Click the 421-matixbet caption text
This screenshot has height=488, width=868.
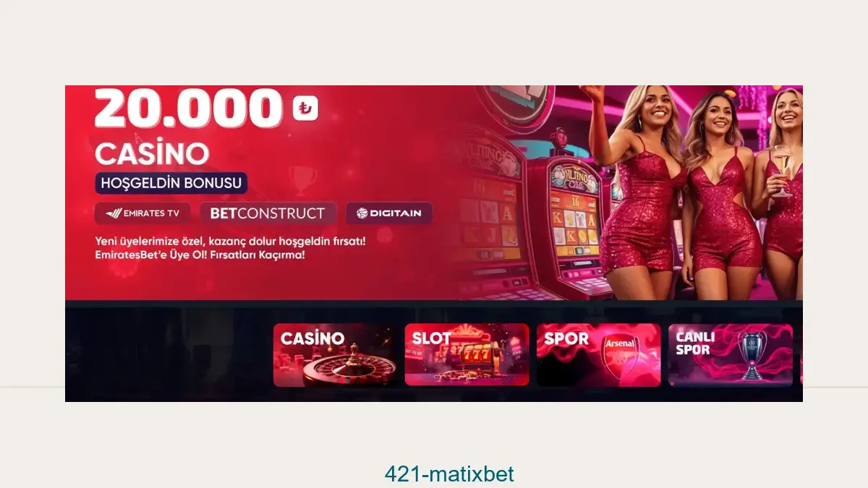(449, 474)
